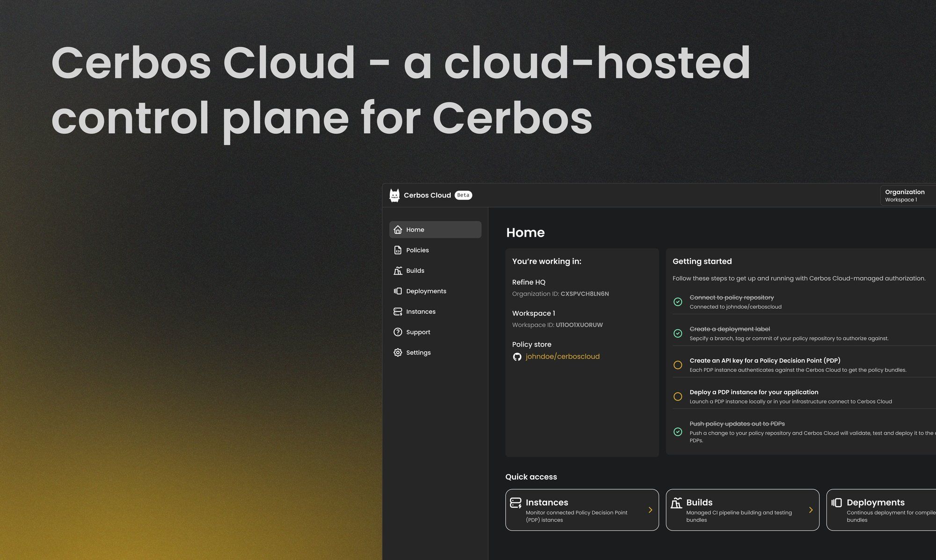Click the Policies file icon in sidebar
Screen dimensions: 936x560
pos(398,250)
